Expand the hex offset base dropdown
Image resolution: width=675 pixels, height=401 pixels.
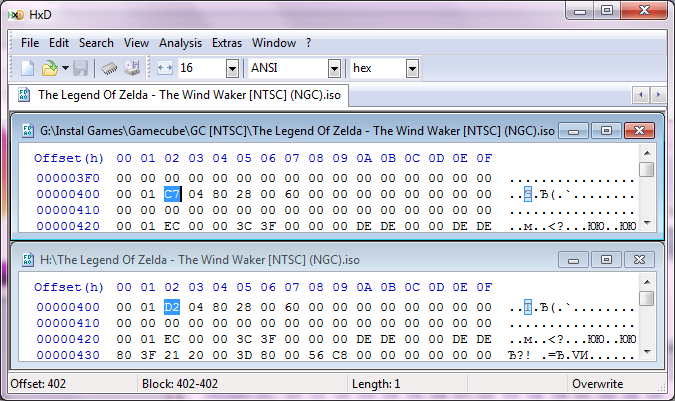pyautogui.click(x=412, y=68)
